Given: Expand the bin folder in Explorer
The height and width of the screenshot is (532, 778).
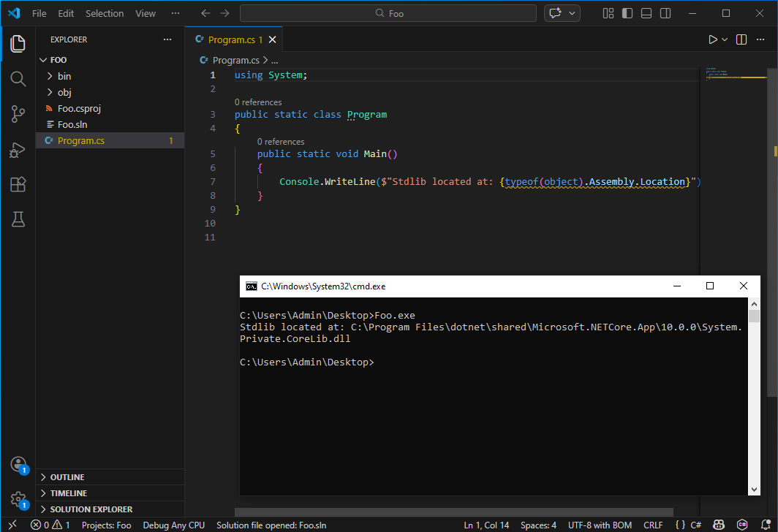Looking at the screenshot, I should click(64, 76).
